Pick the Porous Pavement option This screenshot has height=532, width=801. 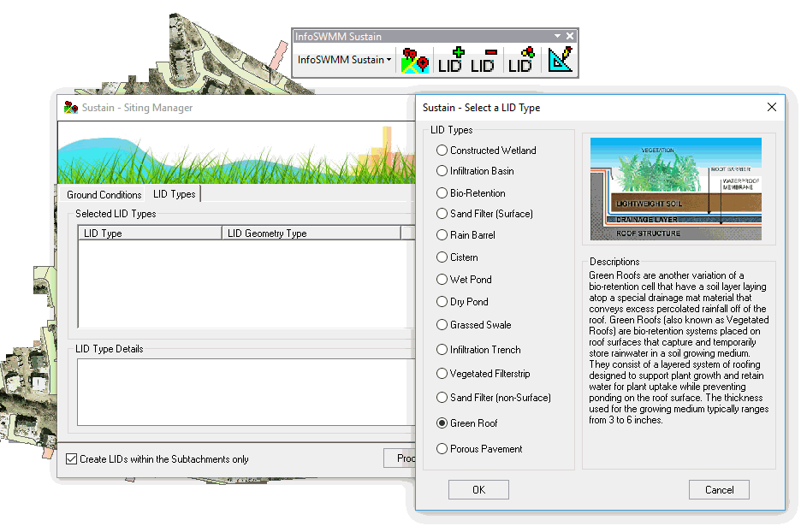click(442, 448)
